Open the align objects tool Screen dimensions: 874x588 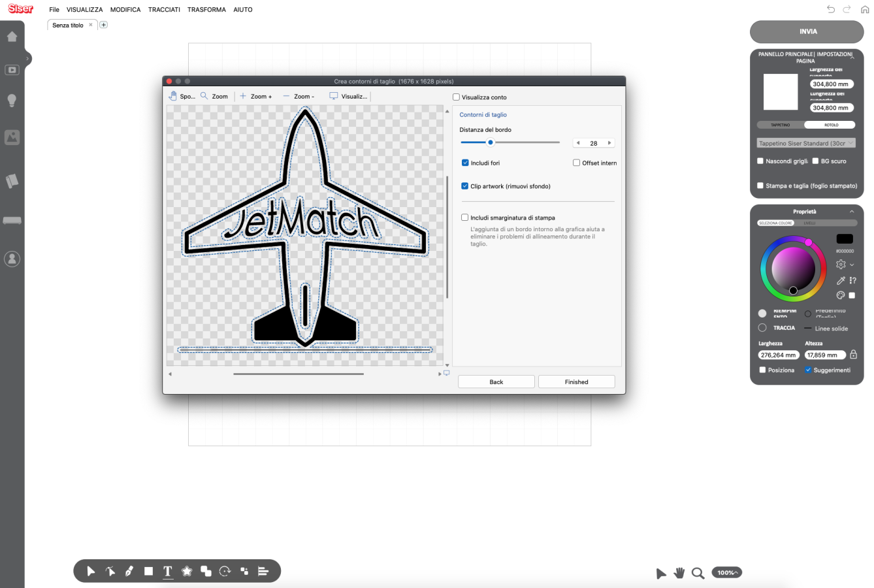click(x=263, y=572)
